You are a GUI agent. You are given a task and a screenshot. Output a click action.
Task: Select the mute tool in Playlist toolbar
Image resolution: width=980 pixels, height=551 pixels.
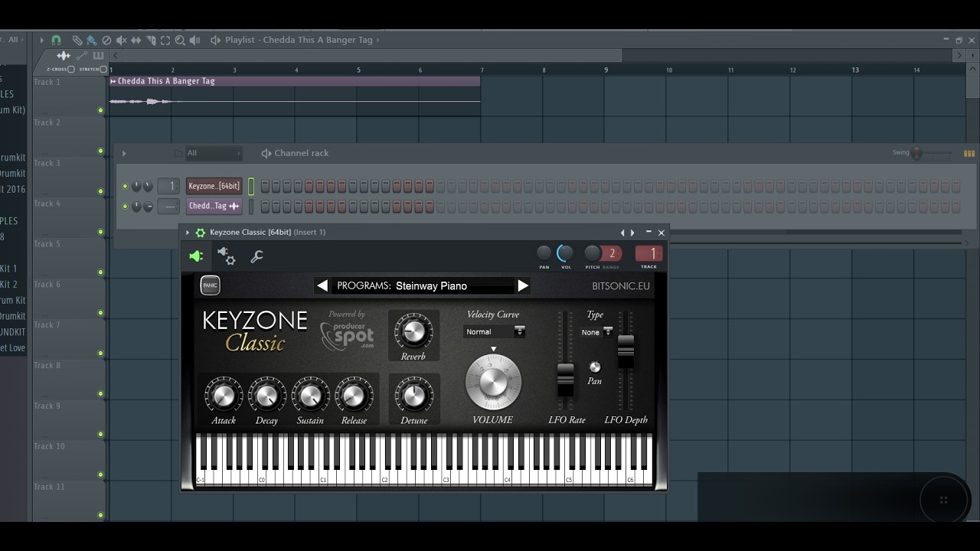[121, 40]
